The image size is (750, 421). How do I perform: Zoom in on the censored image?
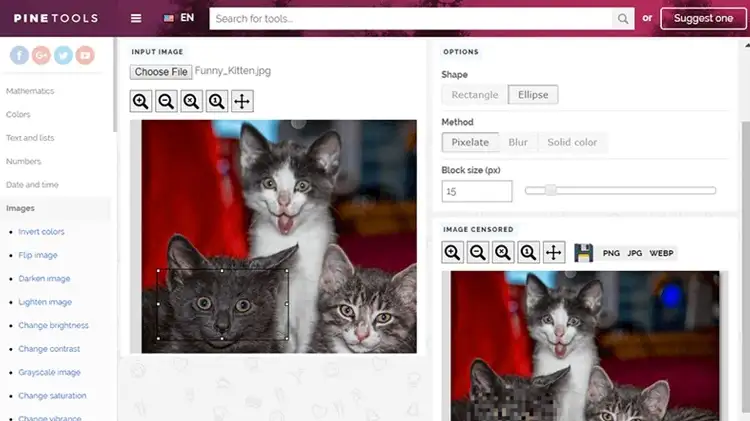[452, 252]
